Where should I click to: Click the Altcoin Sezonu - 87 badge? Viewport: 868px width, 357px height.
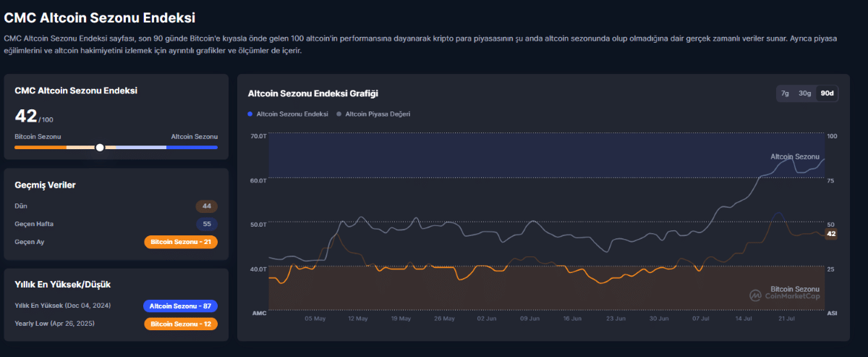click(x=181, y=306)
